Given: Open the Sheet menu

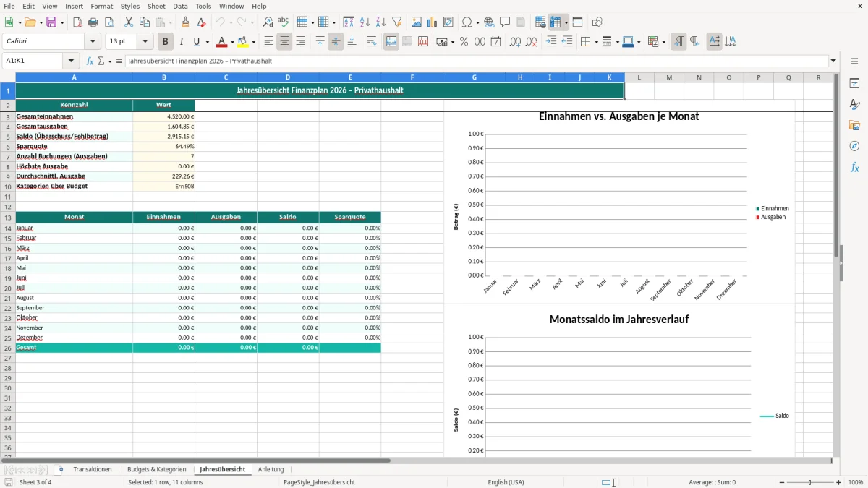Looking at the screenshot, I should tap(156, 6).
